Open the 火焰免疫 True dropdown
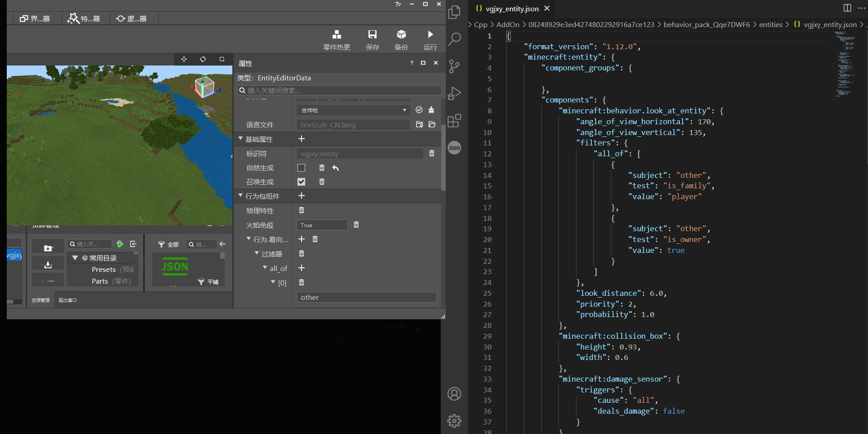 coord(322,225)
